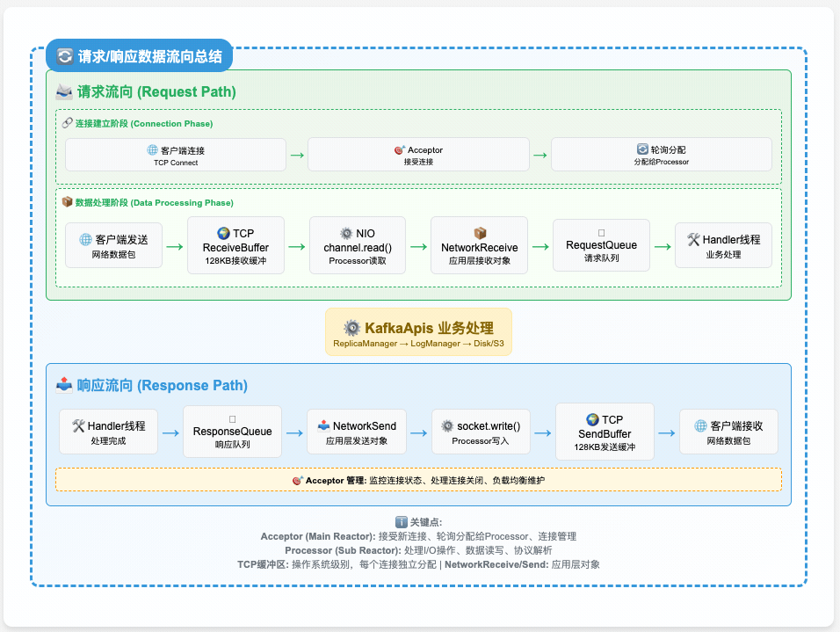The height and width of the screenshot is (632, 840).
Task: Click the outbox icon beside 响应流向
Action: click(x=64, y=385)
